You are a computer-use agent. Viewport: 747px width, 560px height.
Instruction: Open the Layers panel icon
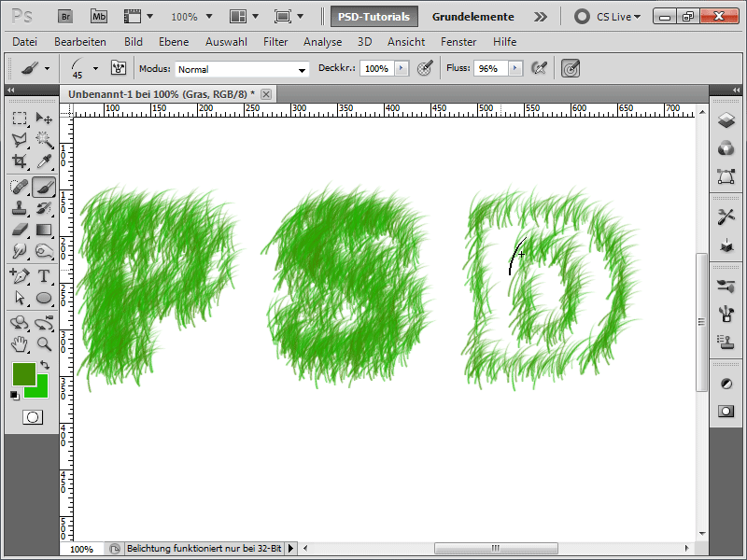coord(726,120)
